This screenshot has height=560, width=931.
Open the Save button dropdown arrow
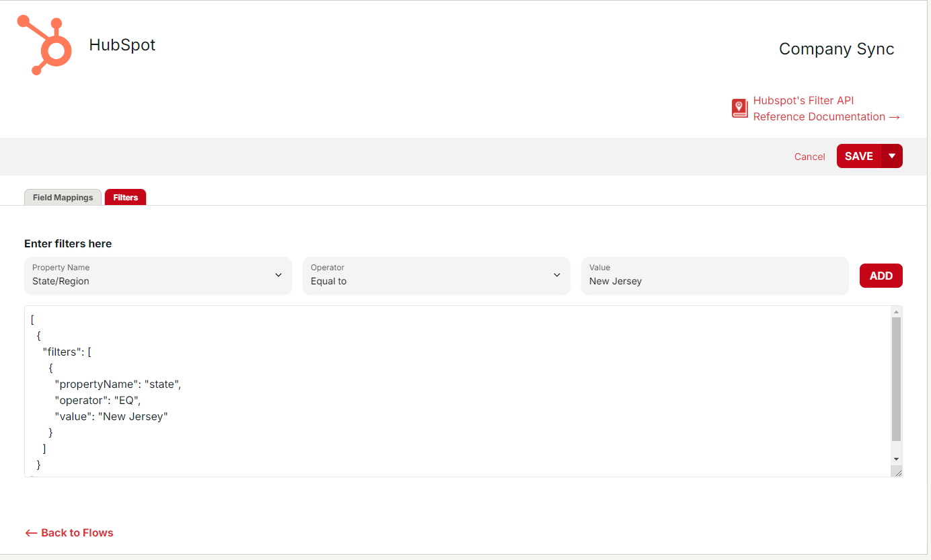tap(892, 156)
